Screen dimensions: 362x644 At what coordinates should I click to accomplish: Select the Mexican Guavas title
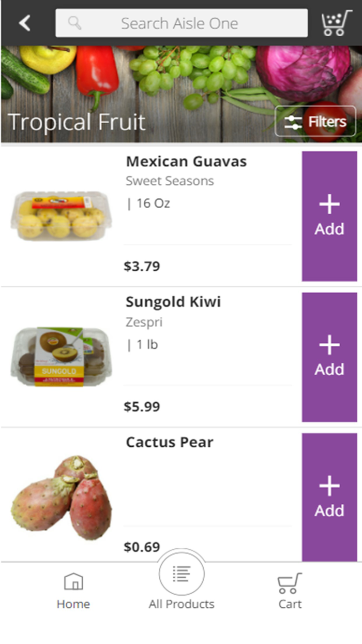(x=186, y=162)
